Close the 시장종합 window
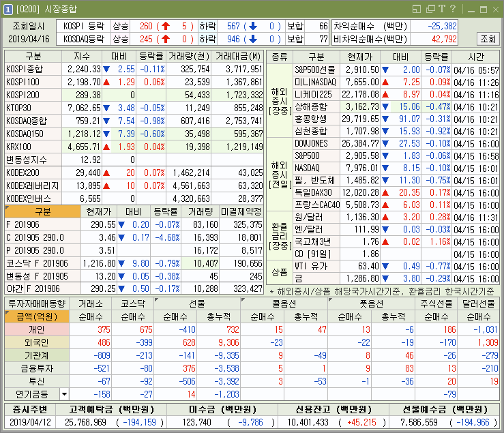The width and height of the screenshot is (504, 433). 496,10
